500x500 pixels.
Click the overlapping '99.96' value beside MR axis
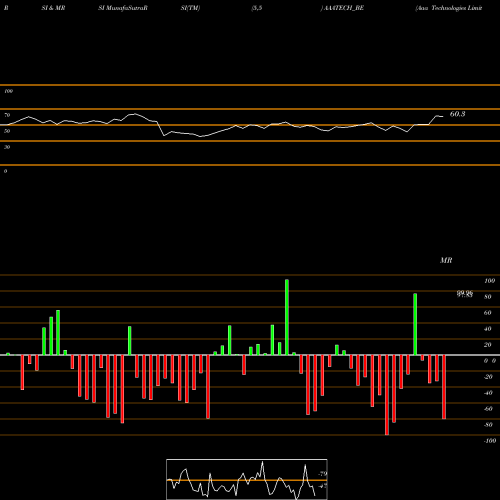click(465, 293)
